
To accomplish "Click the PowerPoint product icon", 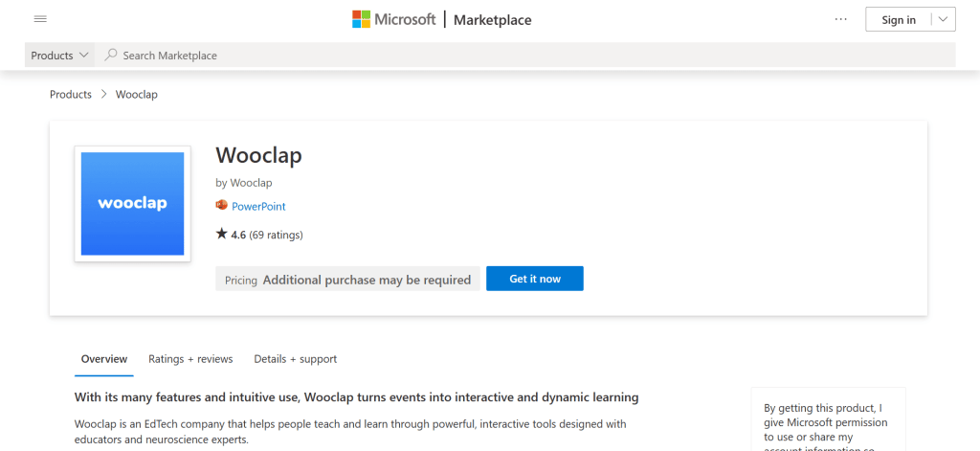I will pyautogui.click(x=222, y=206).
